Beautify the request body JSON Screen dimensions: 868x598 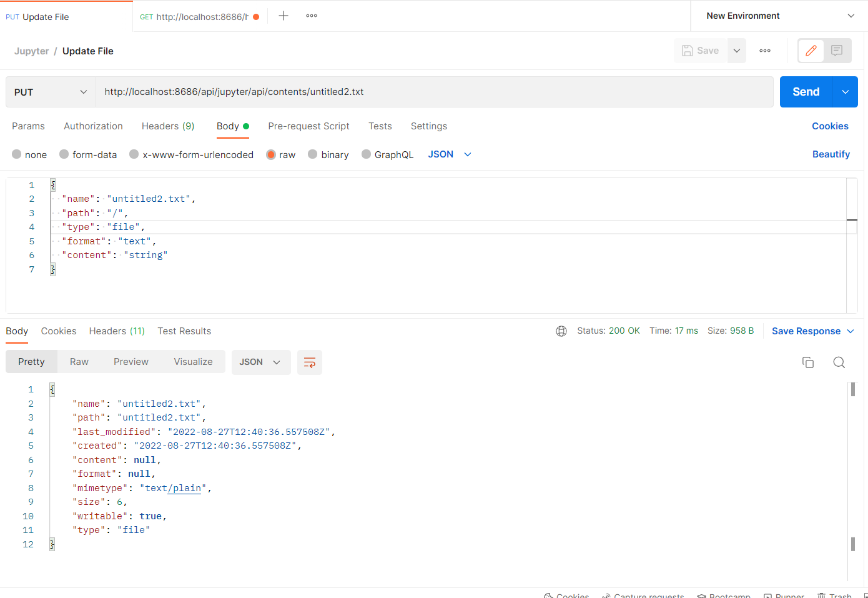[x=831, y=154]
